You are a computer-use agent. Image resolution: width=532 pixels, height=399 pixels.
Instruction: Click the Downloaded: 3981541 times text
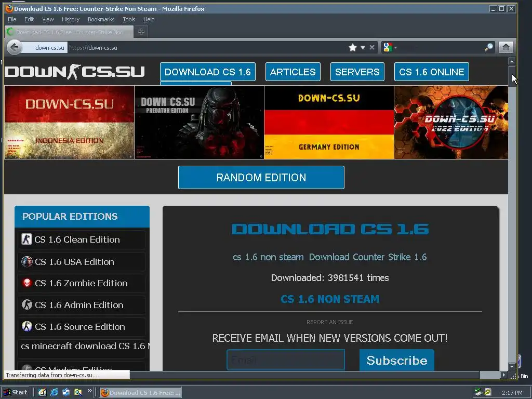(330, 278)
